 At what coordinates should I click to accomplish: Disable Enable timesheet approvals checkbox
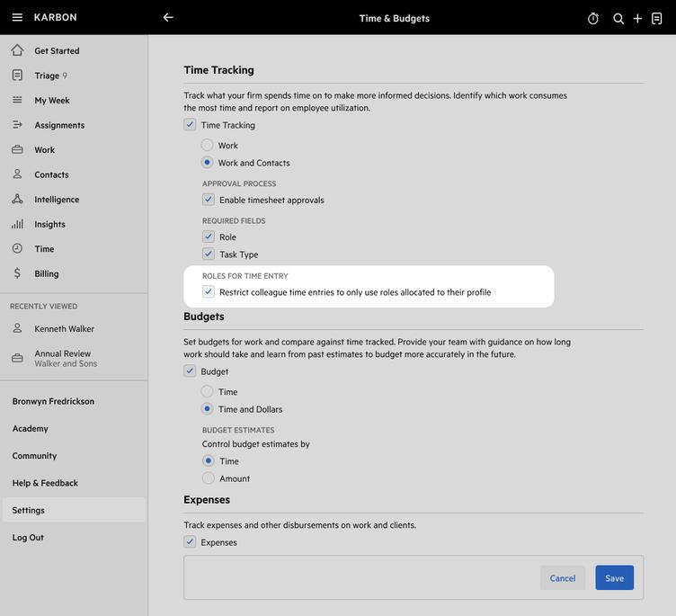(x=209, y=200)
